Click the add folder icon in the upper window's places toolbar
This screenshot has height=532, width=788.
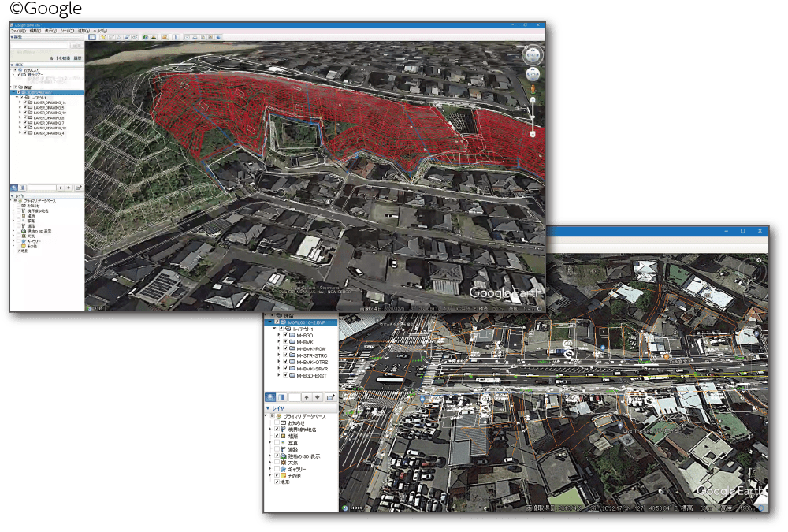point(78,188)
